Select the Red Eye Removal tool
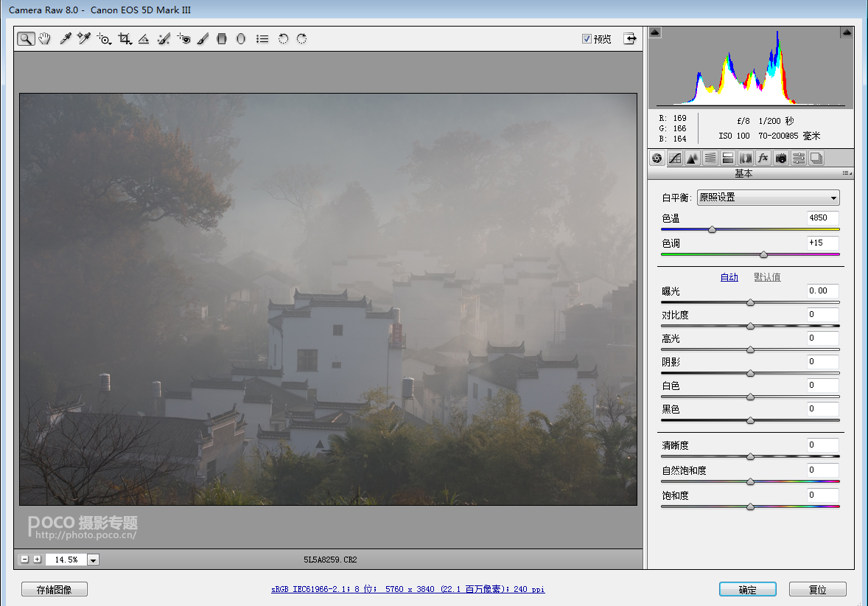The width and height of the screenshot is (868, 606). coord(183,39)
